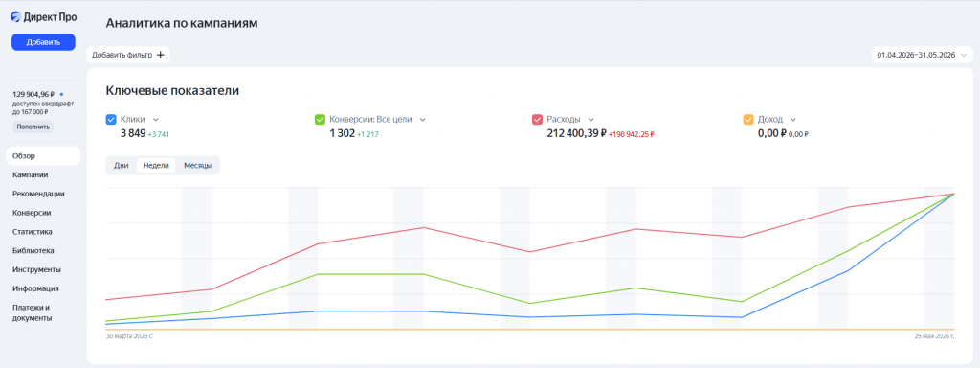
Task: Click the blue Добавить button
Action: (43, 42)
